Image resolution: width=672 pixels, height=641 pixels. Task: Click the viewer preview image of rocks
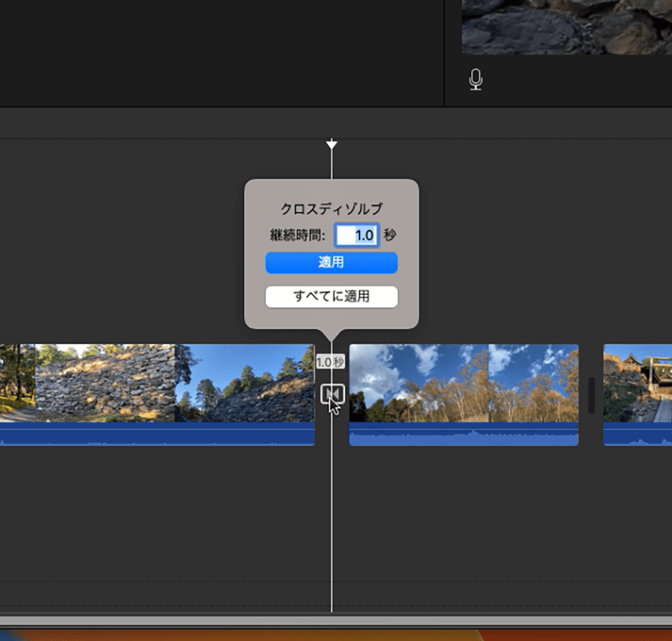(567, 27)
